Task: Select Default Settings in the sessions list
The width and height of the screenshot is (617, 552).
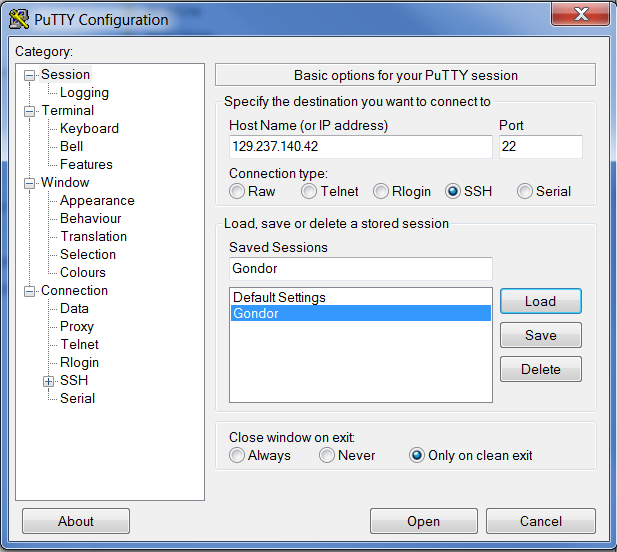Action: (279, 297)
